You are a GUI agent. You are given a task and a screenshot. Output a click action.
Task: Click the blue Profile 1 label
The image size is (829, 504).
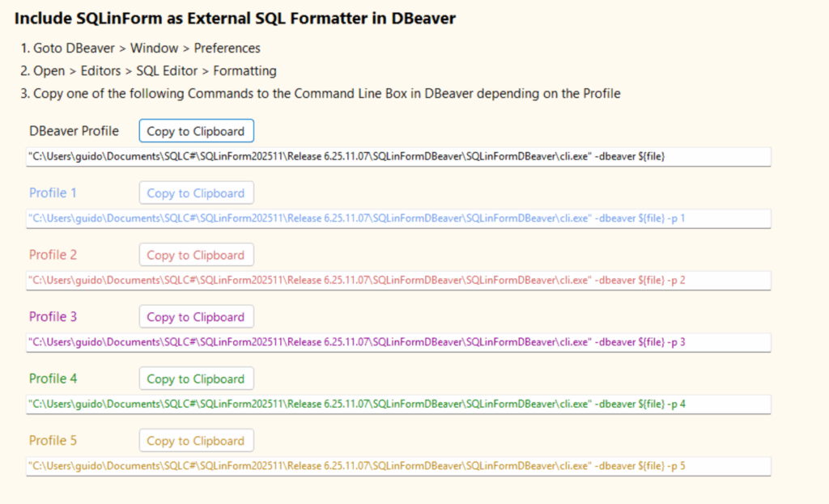pyautogui.click(x=53, y=193)
